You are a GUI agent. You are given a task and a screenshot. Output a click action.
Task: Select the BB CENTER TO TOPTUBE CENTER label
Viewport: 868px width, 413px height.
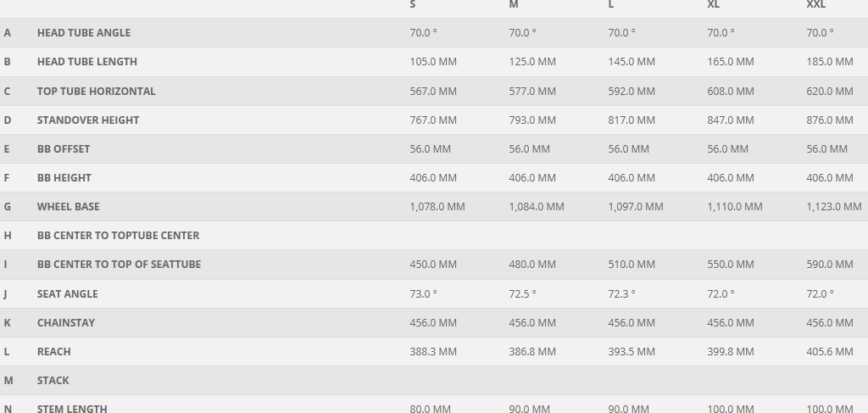click(x=118, y=236)
